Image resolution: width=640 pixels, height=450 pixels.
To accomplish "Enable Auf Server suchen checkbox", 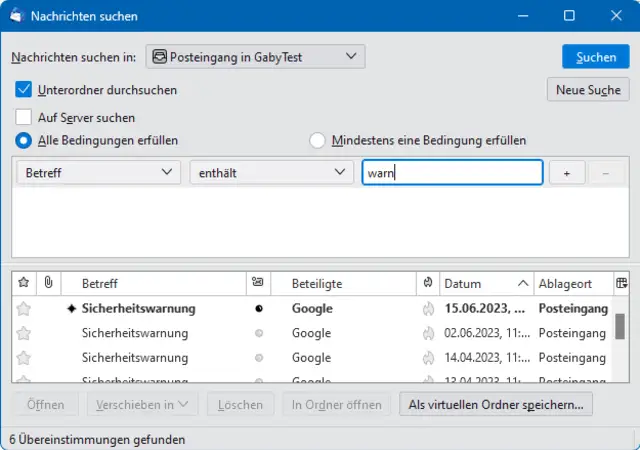I will point(25,117).
